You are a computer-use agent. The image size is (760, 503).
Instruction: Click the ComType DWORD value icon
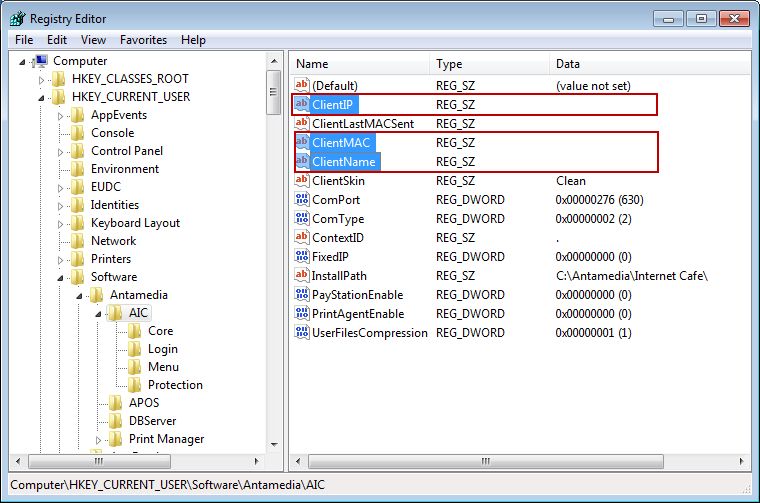point(301,218)
